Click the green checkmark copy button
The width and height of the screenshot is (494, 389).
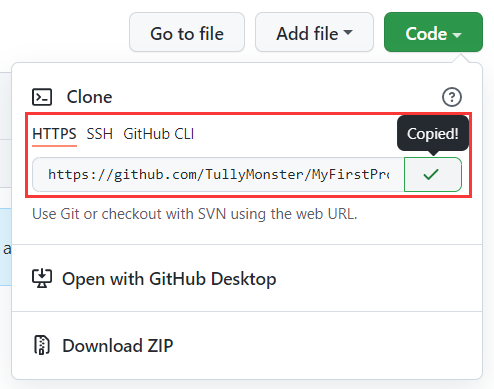433,174
